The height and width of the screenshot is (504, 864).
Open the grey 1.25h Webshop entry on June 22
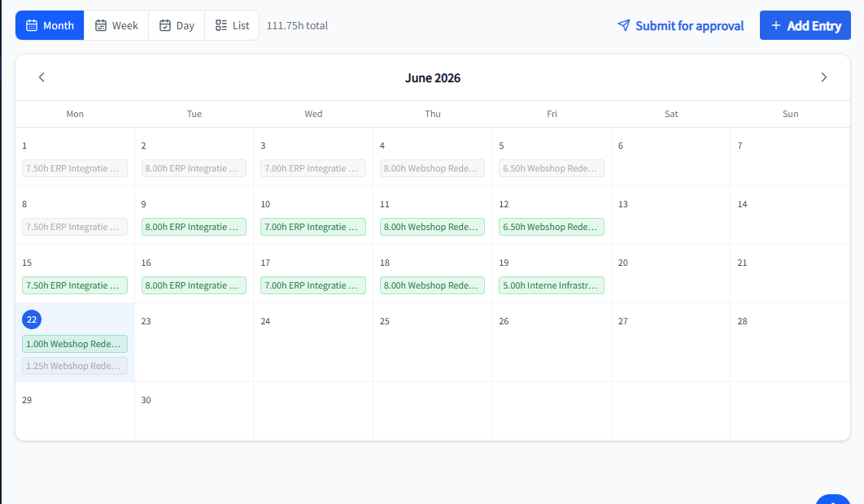click(x=75, y=366)
